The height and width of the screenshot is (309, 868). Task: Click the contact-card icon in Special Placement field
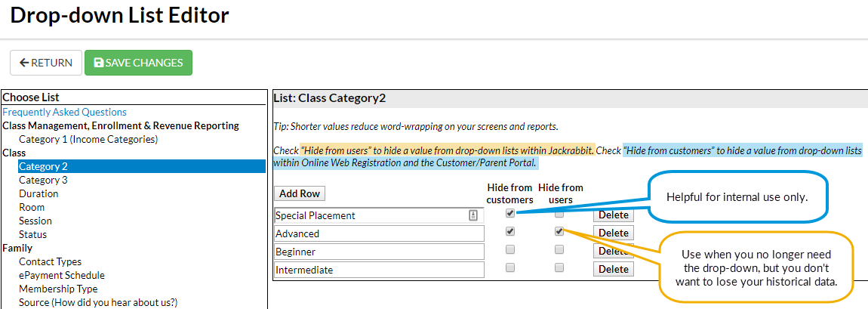coord(472,215)
